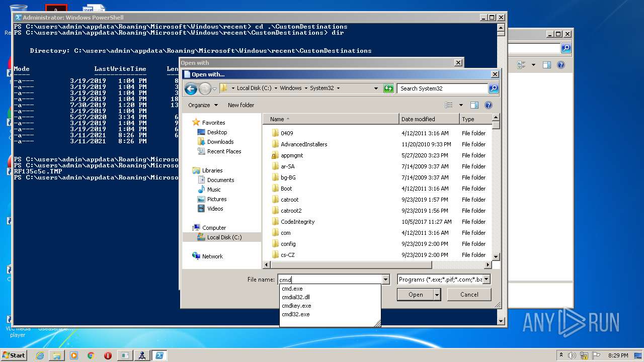Expand the Local Disk (C:) breadcrumb arrow
The image size is (644, 362).
276,88
